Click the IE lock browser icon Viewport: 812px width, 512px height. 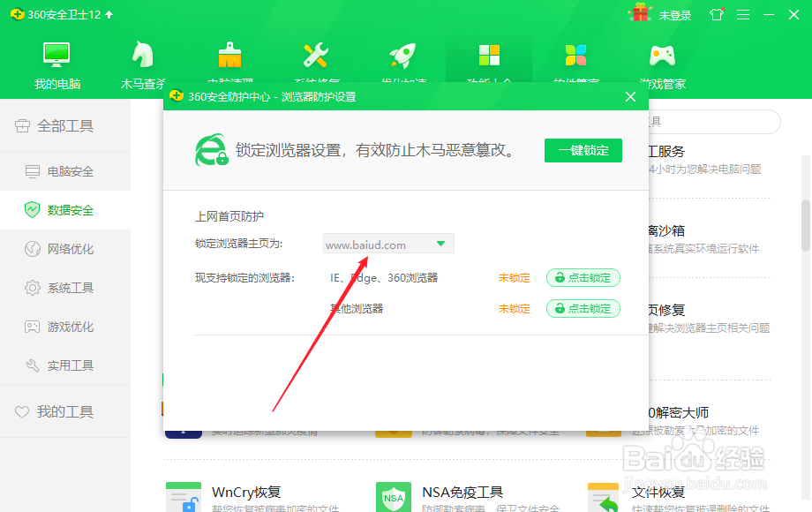[212, 150]
